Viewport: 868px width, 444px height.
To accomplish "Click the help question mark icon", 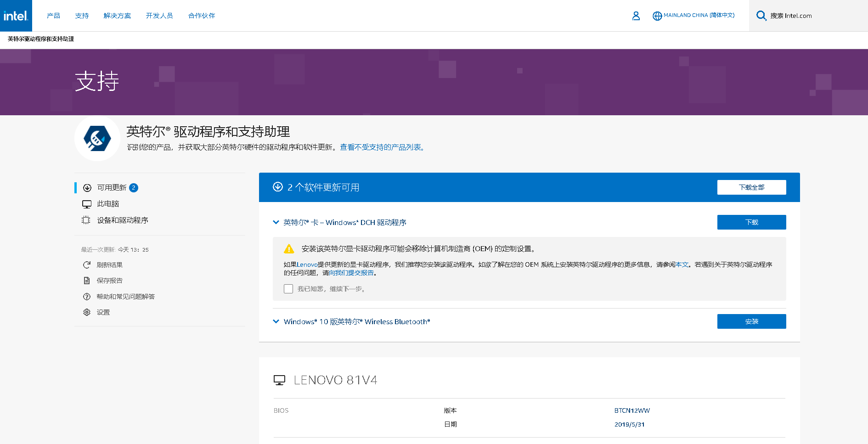I will 86,297.
